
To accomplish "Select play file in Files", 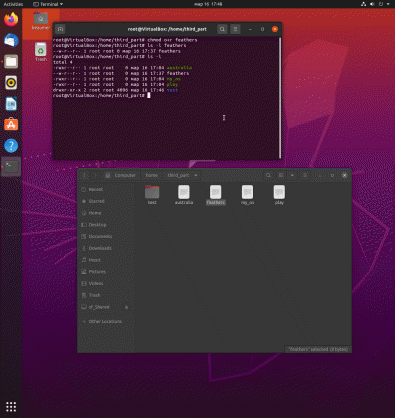I will [279, 195].
